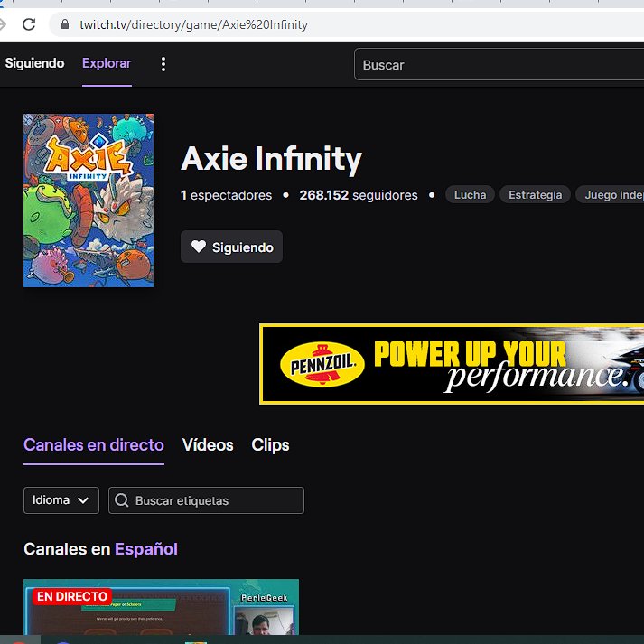
Task: Click the padlock site security icon
Action: point(65,24)
